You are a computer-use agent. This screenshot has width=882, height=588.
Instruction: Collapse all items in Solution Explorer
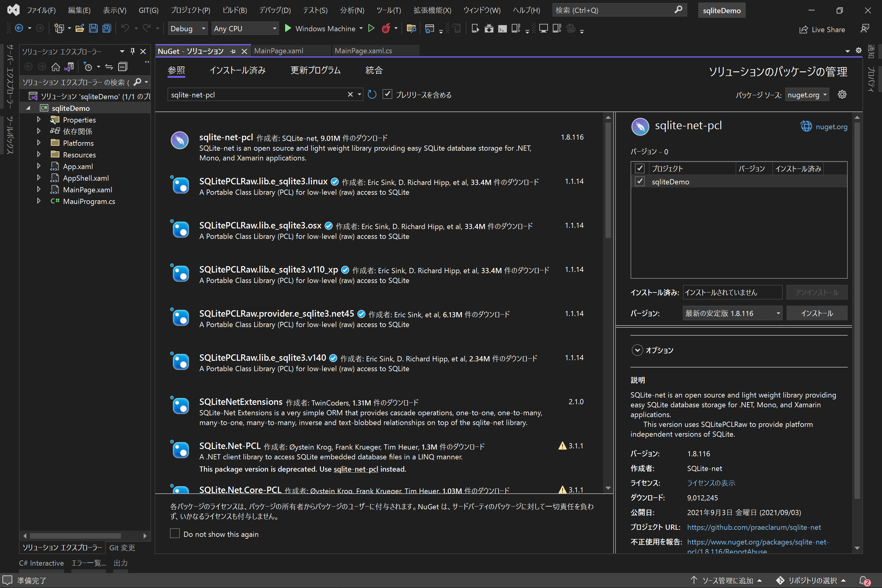coord(123,66)
